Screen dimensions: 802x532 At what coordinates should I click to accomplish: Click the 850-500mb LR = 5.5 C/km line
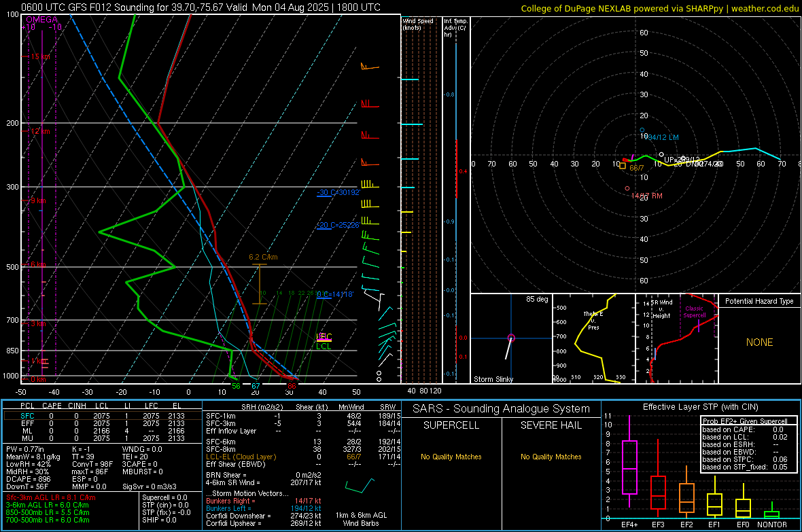pyautogui.click(x=48, y=512)
